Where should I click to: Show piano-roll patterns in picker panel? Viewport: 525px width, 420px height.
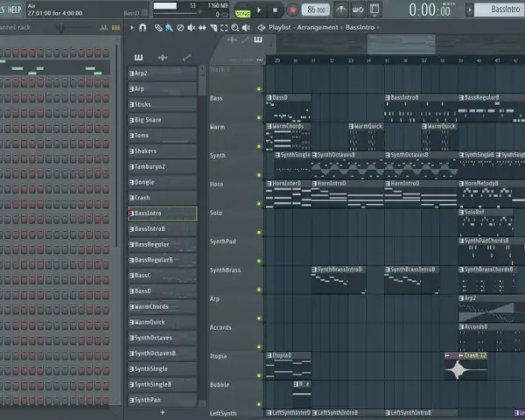138,58
